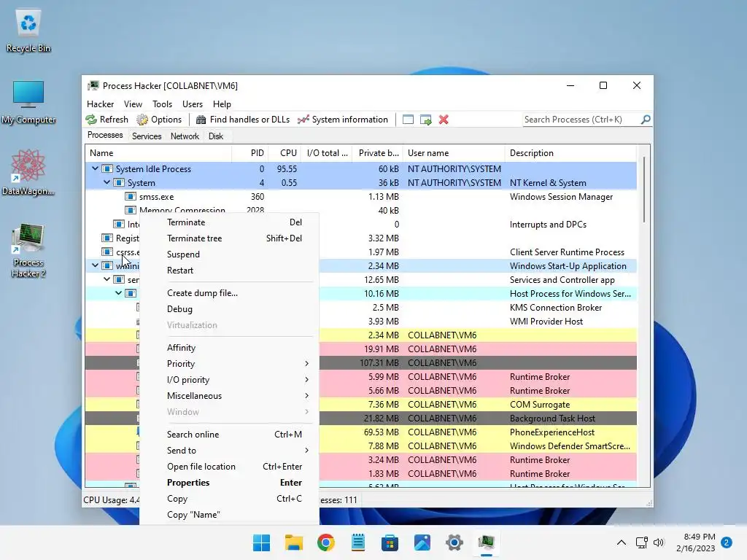747x560 pixels.
Task: Click the Process Hacker title bar icon
Action: tap(93, 86)
